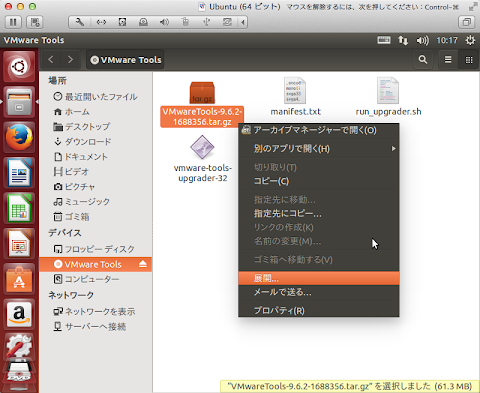The width and height of the screenshot is (480, 393).
Task: Open Ubuntu Software Center launcher icon
Action: point(19,280)
